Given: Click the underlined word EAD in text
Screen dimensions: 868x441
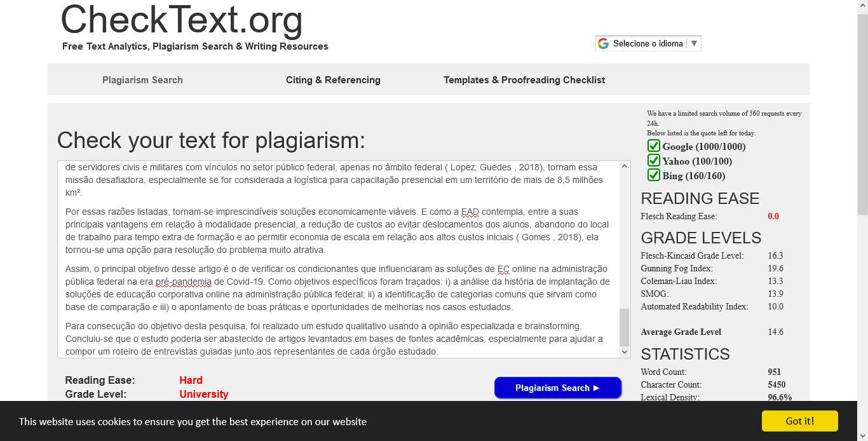Looking at the screenshot, I should 470,212.
